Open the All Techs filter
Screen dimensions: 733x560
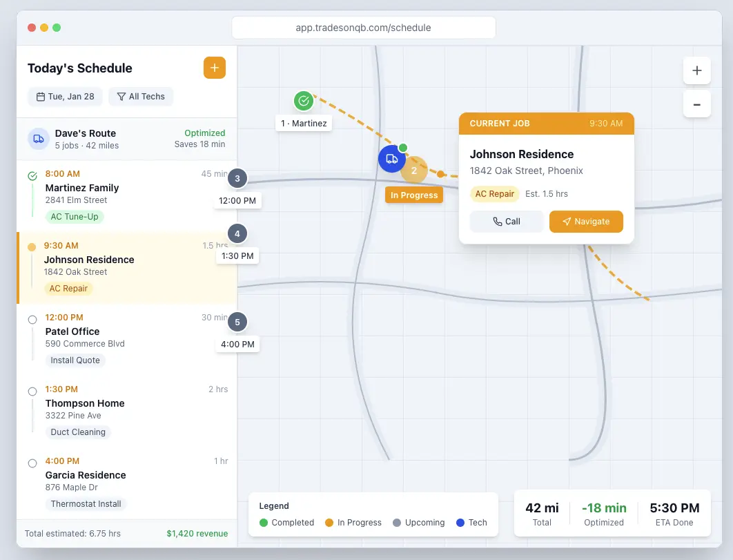tap(141, 97)
